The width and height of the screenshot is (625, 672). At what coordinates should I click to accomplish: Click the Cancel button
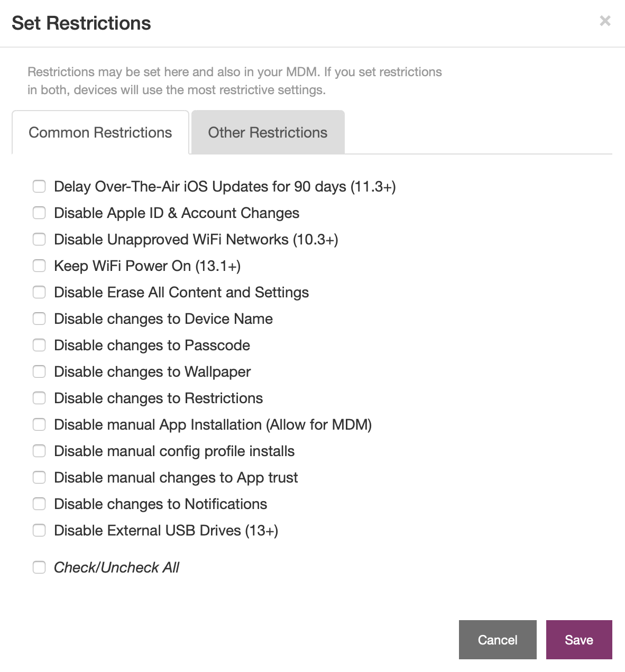point(498,640)
